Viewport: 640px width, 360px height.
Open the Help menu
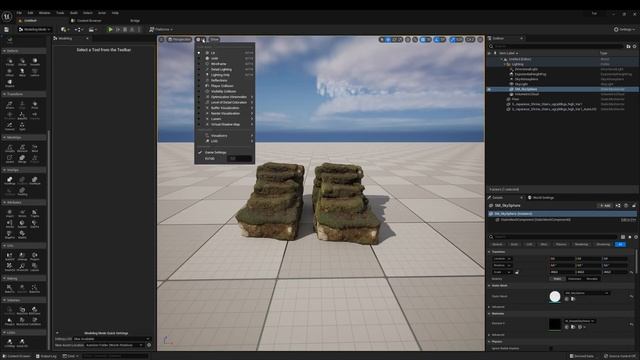[116, 13]
